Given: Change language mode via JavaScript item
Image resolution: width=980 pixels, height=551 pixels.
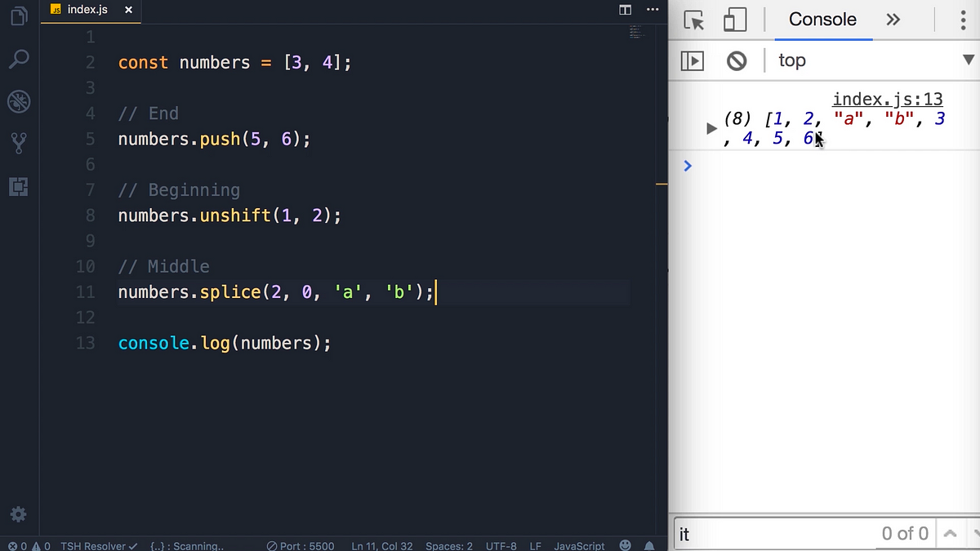Looking at the screenshot, I should pos(579,545).
